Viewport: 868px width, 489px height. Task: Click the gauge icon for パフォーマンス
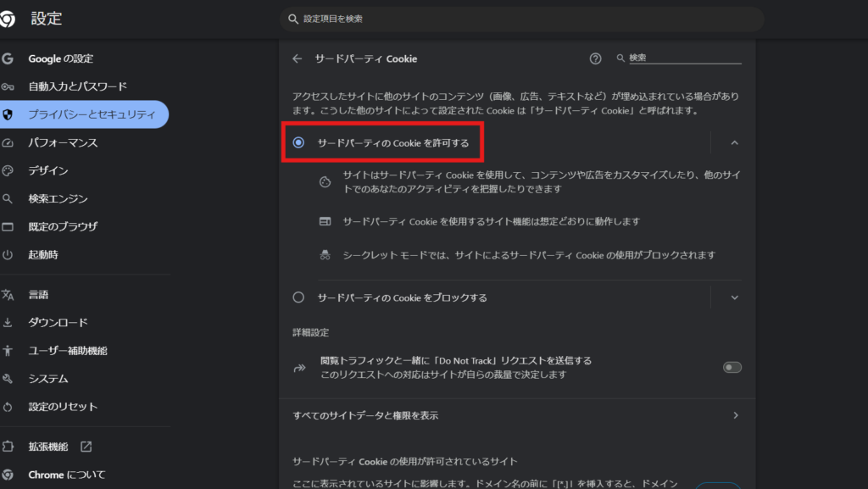[x=7, y=142]
